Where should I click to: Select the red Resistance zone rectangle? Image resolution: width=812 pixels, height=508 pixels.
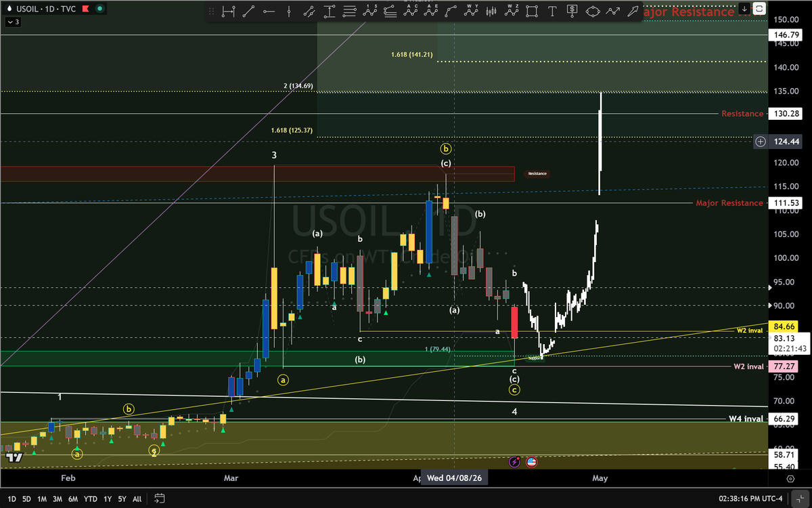click(x=257, y=174)
